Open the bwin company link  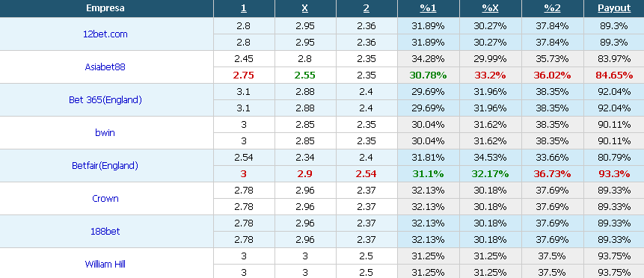click(x=105, y=132)
